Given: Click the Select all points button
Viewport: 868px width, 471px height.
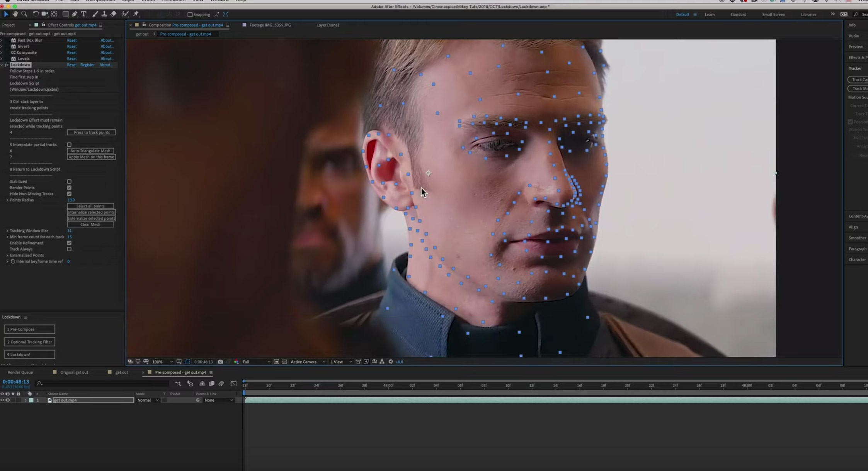Looking at the screenshot, I should (x=90, y=206).
